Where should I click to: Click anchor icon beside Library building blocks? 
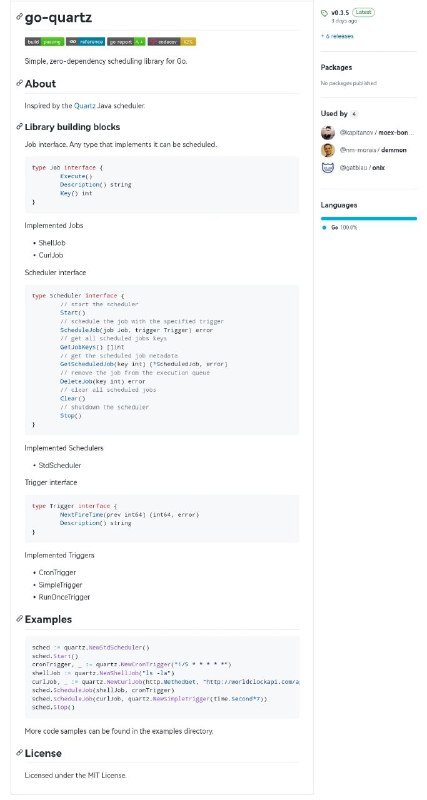pos(19,127)
